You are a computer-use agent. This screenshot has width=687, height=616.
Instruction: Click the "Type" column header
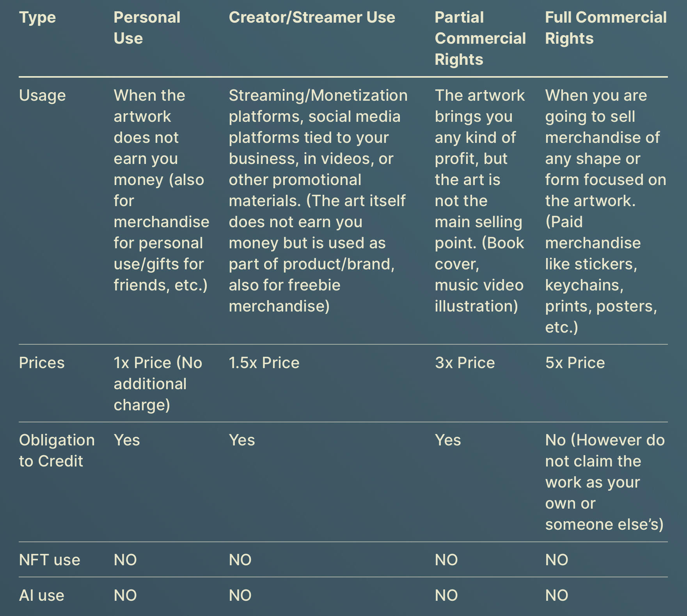click(37, 18)
